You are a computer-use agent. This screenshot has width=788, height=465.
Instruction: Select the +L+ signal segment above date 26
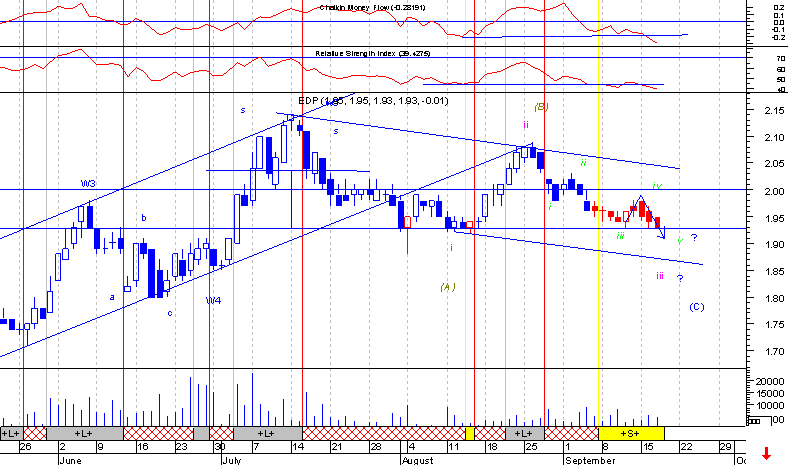(x=11, y=433)
